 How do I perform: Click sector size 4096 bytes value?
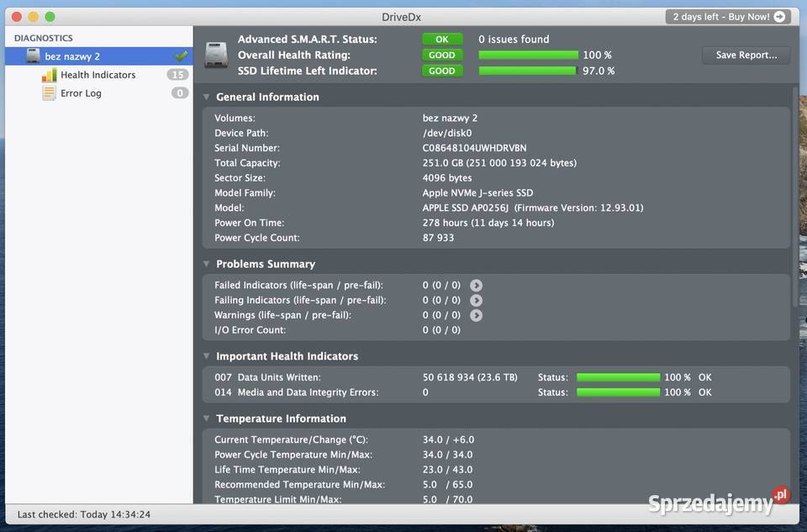tap(446, 178)
